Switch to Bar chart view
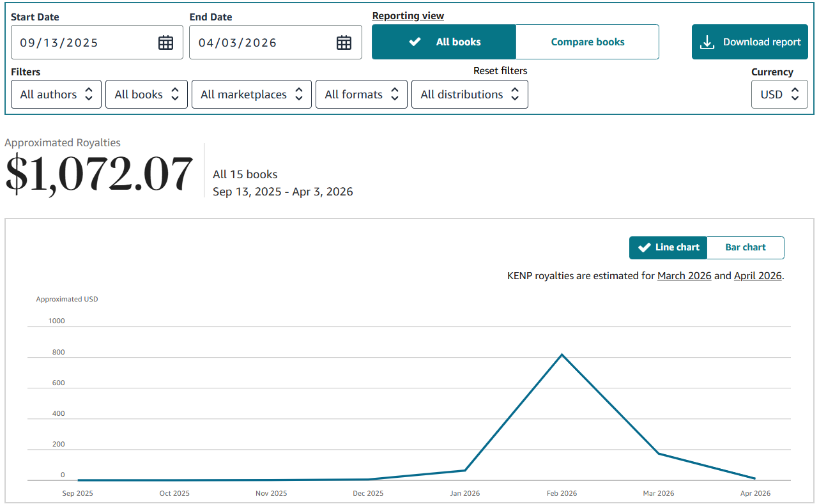 tap(745, 248)
